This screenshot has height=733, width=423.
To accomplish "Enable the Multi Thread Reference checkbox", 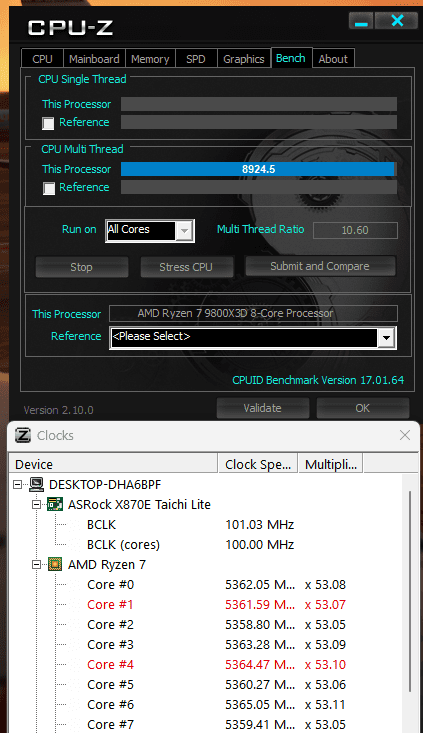I will coord(49,188).
